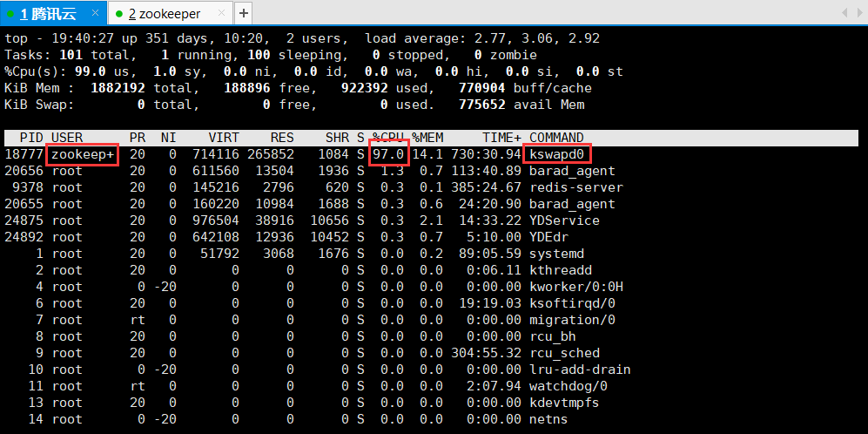
Task: Click the VIRT column header
Action: point(224,138)
